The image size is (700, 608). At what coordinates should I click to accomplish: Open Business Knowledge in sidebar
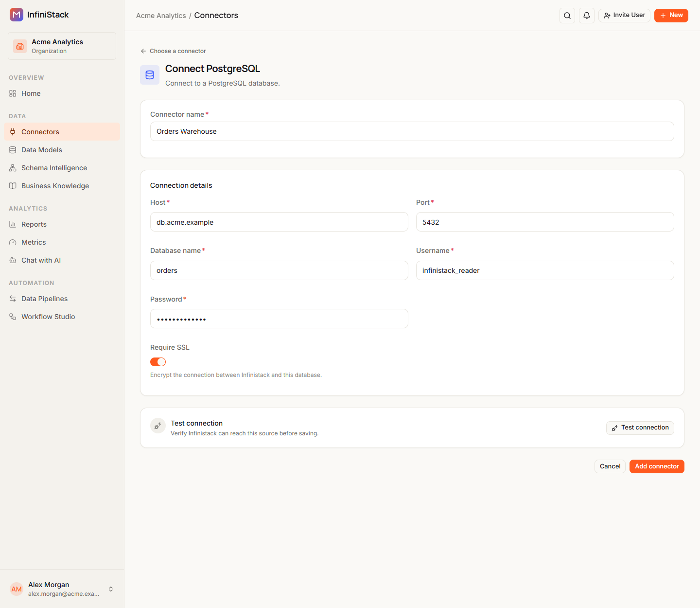(x=62, y=186)
